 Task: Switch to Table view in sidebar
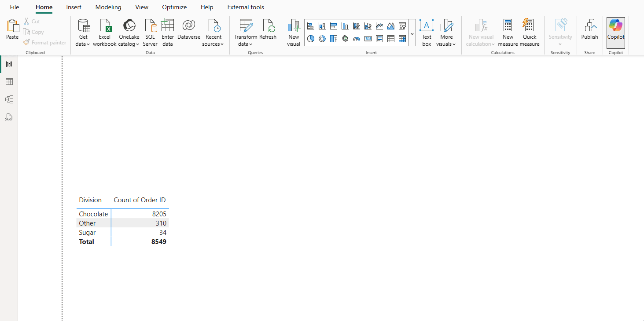pyautogui.click(x=9, y=82)
